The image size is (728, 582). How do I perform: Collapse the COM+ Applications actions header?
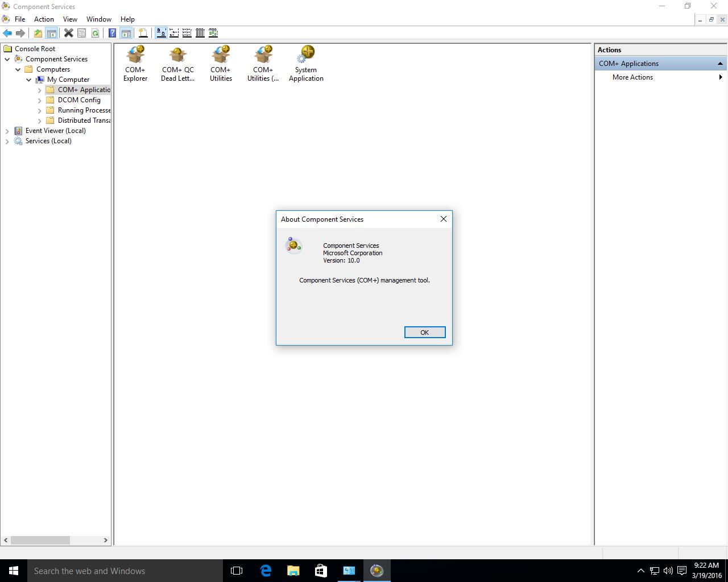[720, 64]
